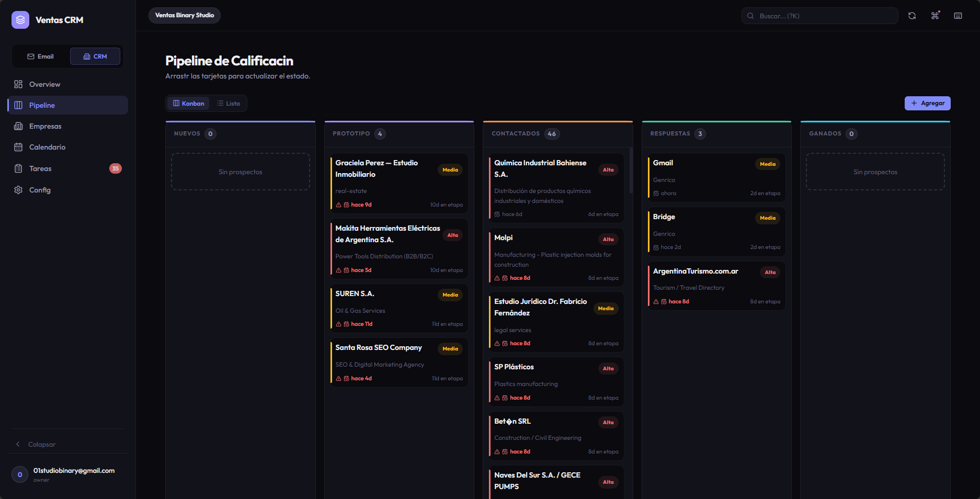
Task: Open Config settings in sidebar
Action: click(40, 190)
